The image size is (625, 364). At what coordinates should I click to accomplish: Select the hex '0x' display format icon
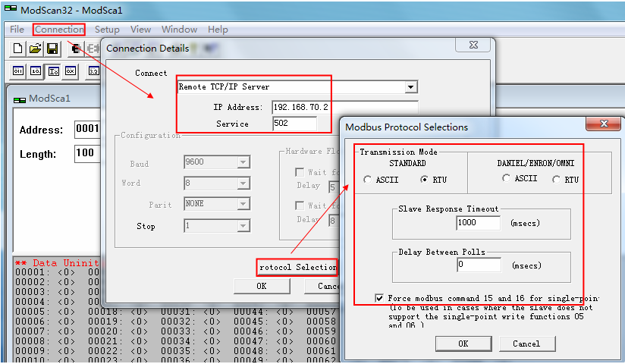[71, 71]
